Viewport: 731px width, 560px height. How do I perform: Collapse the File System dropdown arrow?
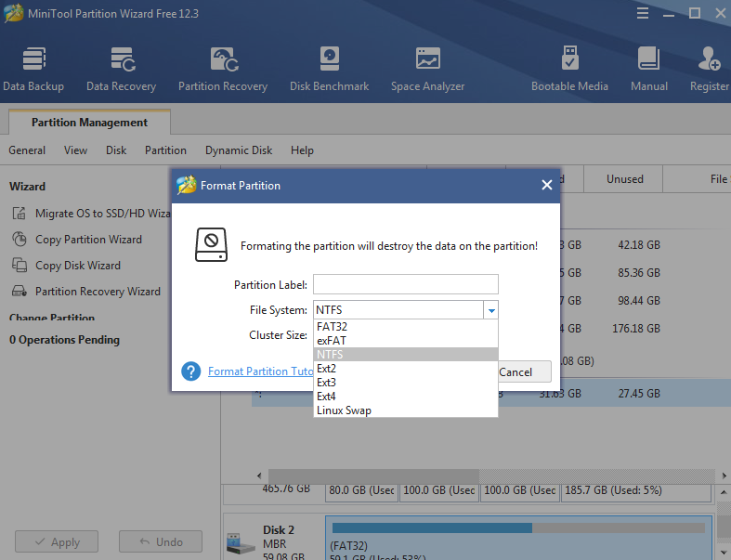point(491,310)
